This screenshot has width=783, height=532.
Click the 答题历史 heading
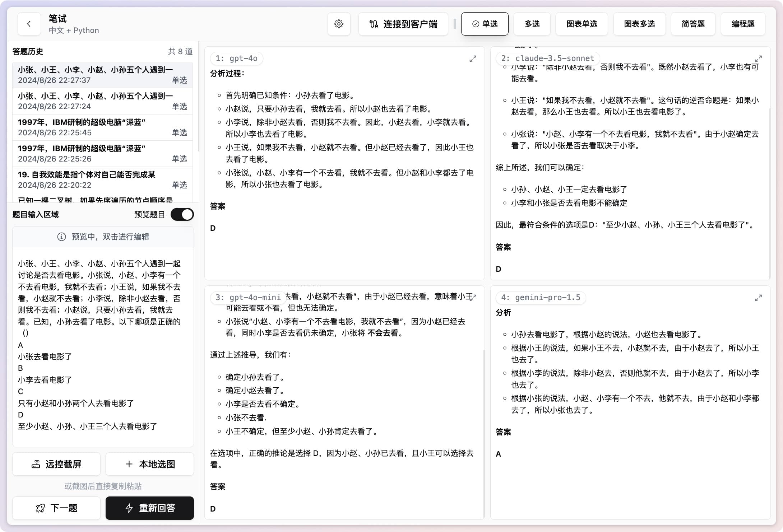pyautogui.click(x=28, y=51)
